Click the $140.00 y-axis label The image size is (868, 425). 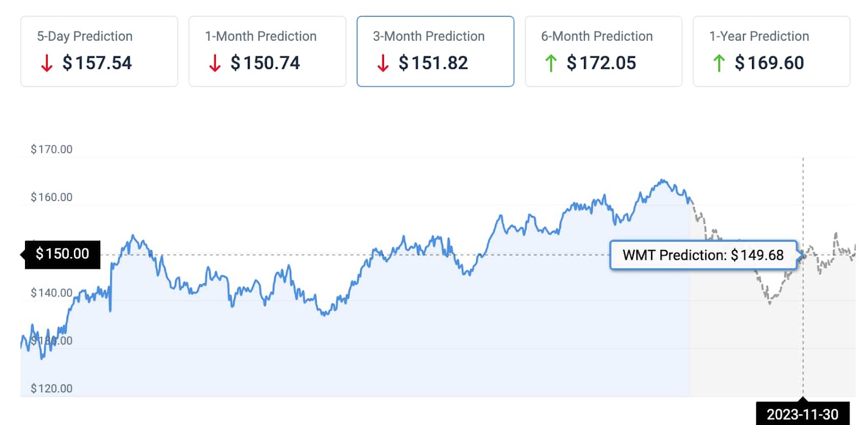coord(52,293)
